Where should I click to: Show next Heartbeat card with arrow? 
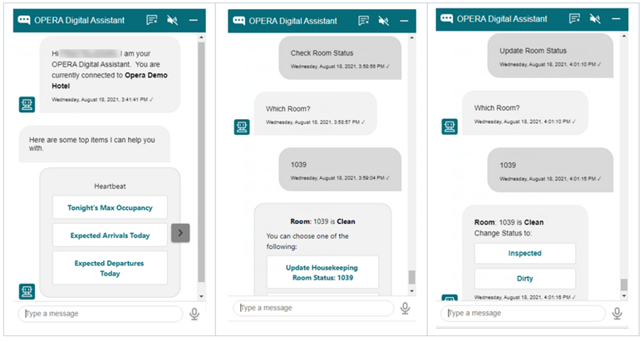pyautogui.click(x=180, y=233)
